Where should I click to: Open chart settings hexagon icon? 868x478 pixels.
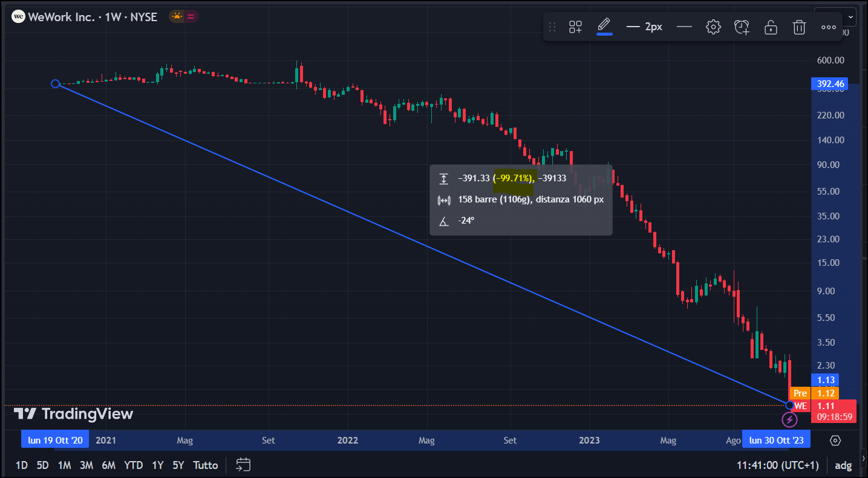click(x=835, y=440)
